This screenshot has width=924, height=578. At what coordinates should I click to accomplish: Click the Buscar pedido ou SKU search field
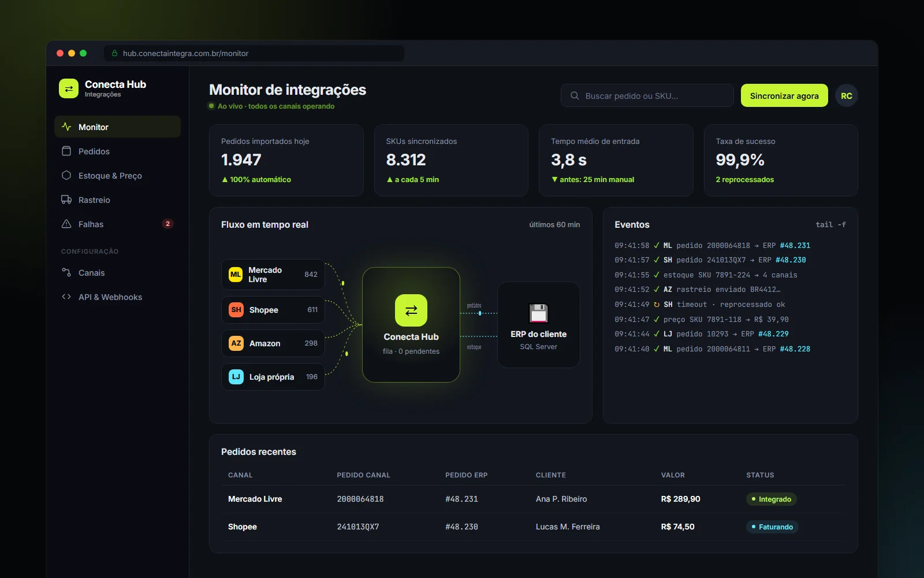pos(647,95)
